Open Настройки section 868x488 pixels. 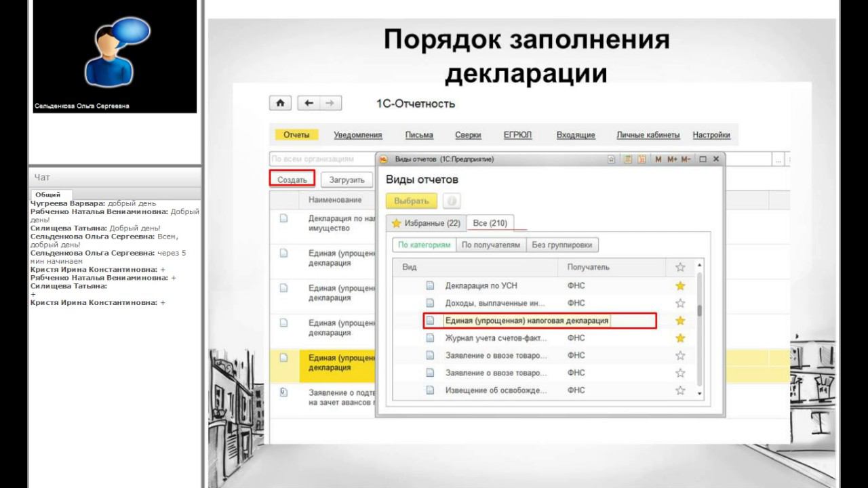(x=711, y=135)
